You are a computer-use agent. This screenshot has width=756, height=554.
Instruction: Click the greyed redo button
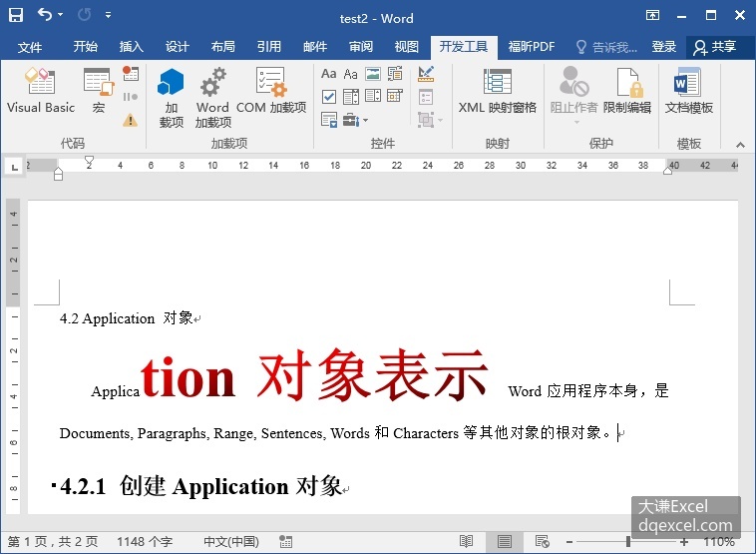click(x=85, y=15)
